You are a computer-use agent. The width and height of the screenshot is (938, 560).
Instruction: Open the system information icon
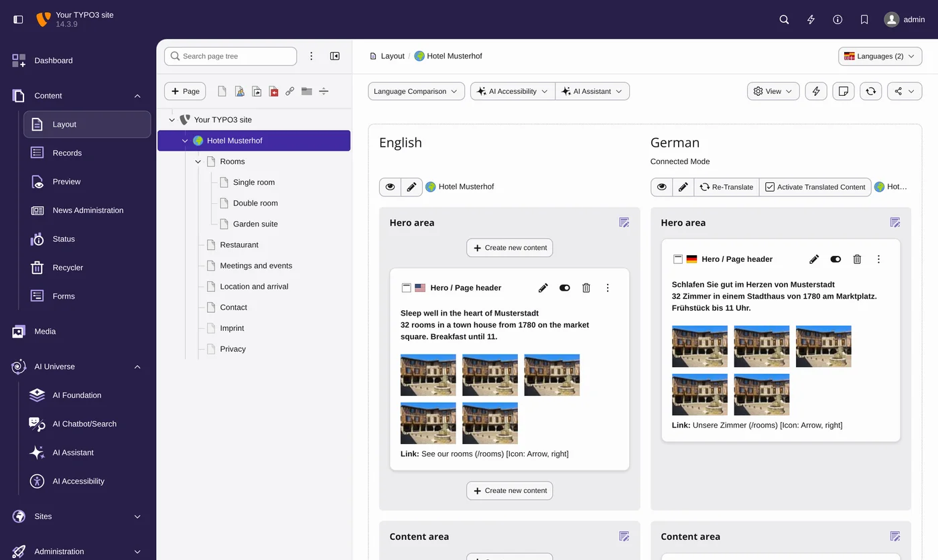(837, 19)
